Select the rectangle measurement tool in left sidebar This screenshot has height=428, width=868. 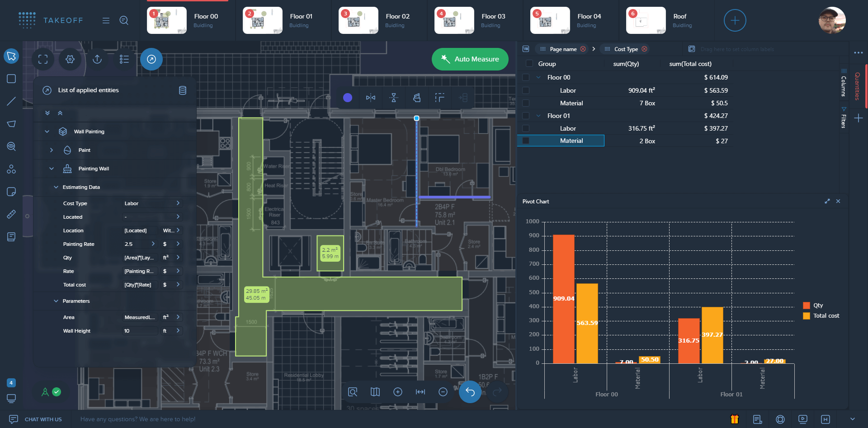(x=11, y=79)
